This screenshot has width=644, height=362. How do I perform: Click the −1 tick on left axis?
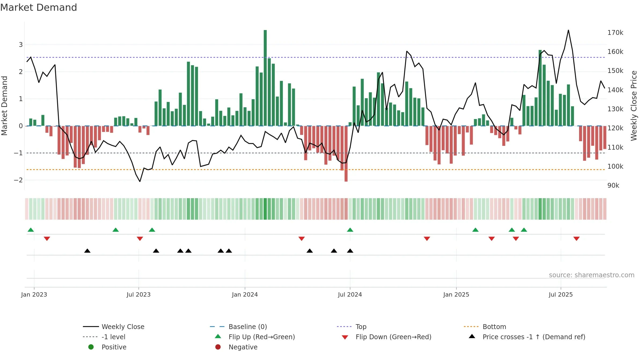point(18,153)
